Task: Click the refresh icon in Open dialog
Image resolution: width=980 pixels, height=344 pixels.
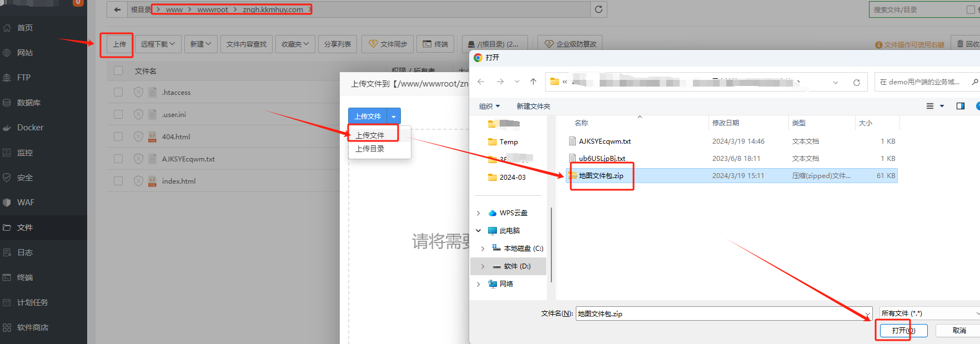Action: click(x=857, y=82)
